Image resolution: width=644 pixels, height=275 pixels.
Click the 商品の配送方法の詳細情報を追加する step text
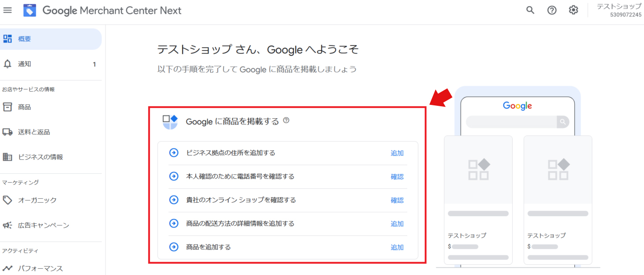240,223
